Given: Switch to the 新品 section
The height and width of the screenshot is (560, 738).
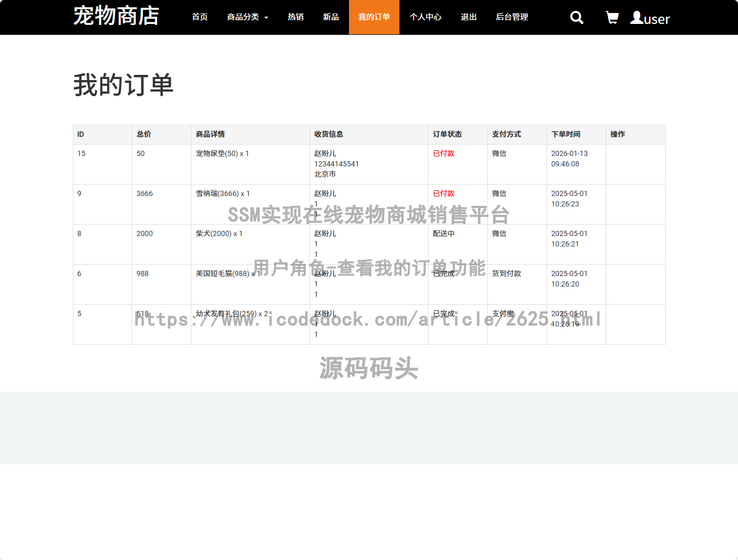Looking at the screenshot, I should (331, 17).
